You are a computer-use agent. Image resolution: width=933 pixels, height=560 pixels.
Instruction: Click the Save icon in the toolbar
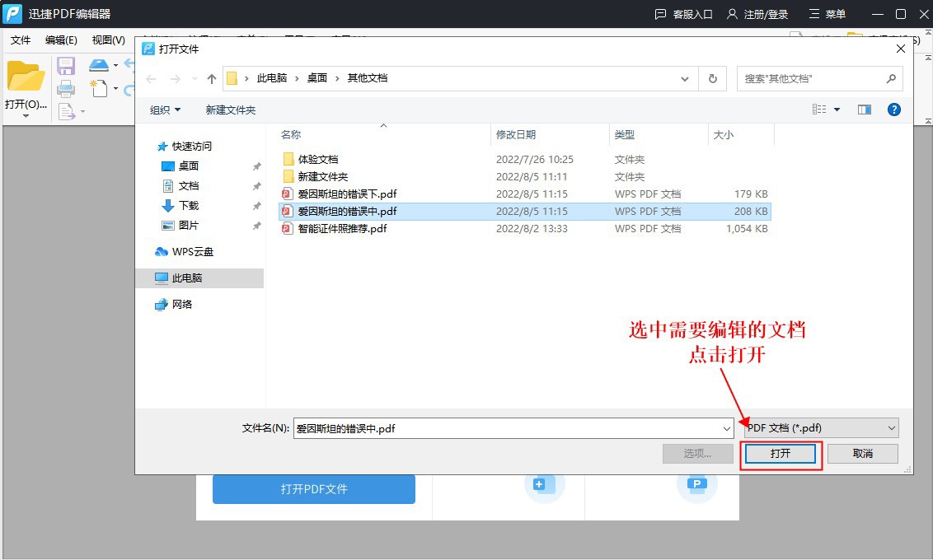(x=66, y=65)
